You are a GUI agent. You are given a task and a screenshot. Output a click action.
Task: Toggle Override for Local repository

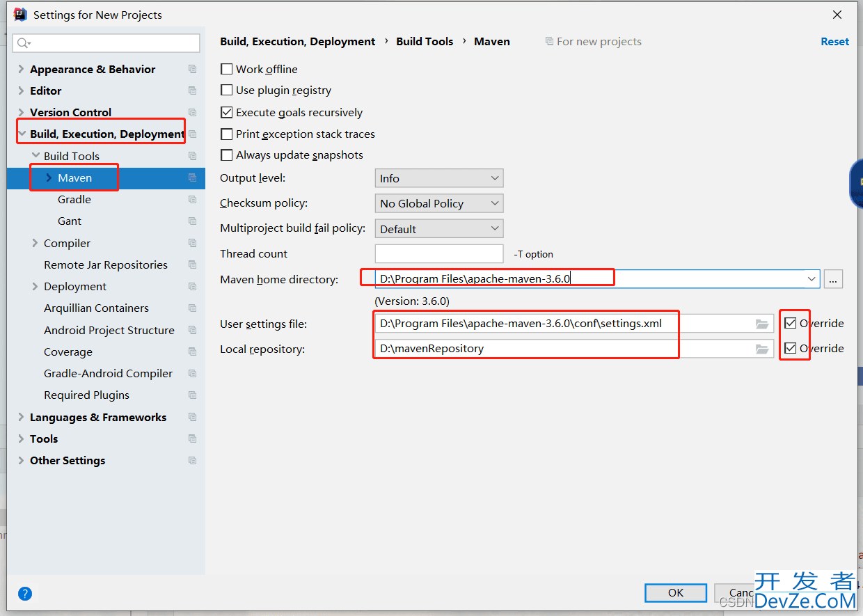[x=790, y=349]
